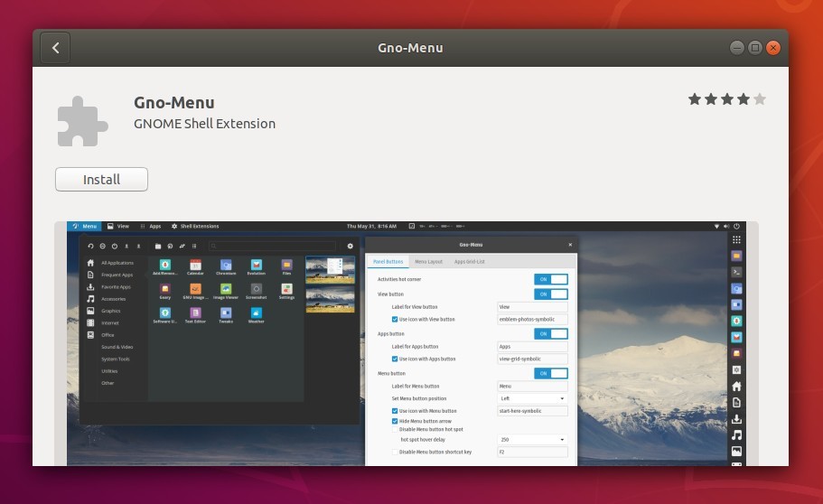Screen dimensions: 823x504
Task: Toggle the Menu button switch
Action: pyautogui.click(x=550, y=373)
